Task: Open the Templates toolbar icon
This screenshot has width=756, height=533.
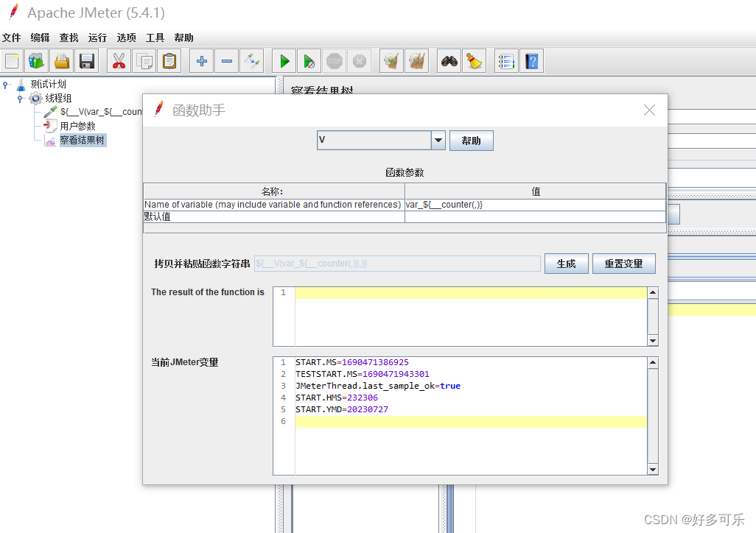Action: [x=37, y=61]
